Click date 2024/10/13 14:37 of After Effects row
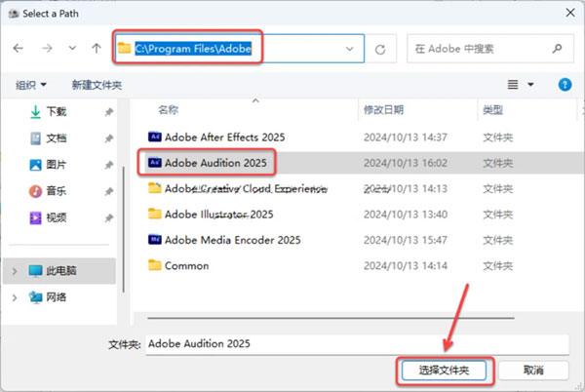Image resolution: width=585 pixels, height=392 pixels. point(406,137)
